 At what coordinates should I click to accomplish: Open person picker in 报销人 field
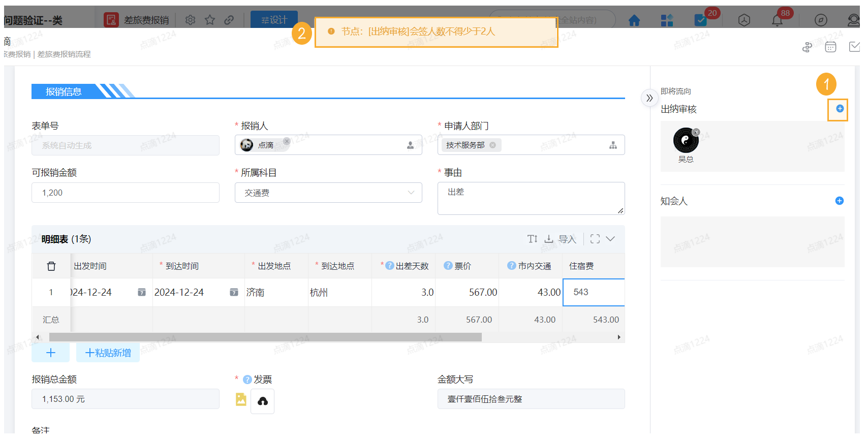pos(410,145)
